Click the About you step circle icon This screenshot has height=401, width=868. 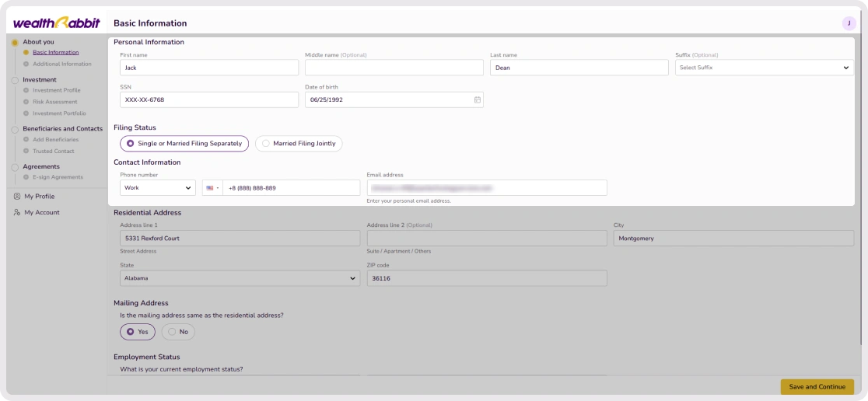[15, 42]
